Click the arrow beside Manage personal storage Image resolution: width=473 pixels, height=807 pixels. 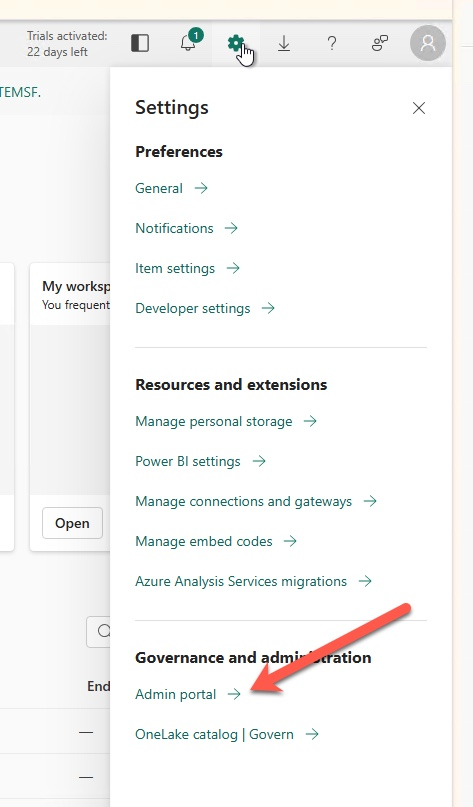pyautogui.click(x=310, y=422)
